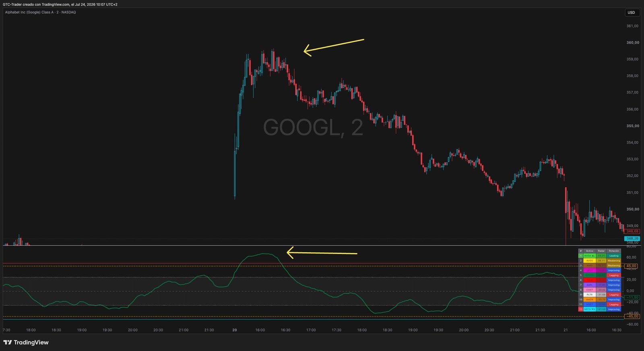Screen dimensions: 644x351
Task: Click the -45,00 lower level label
Action: pos(632,316)
